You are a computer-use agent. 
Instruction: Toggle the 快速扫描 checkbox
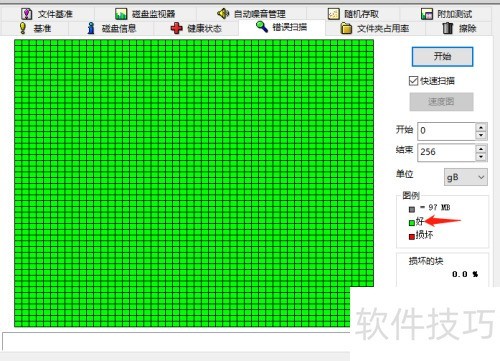point(413,81)
